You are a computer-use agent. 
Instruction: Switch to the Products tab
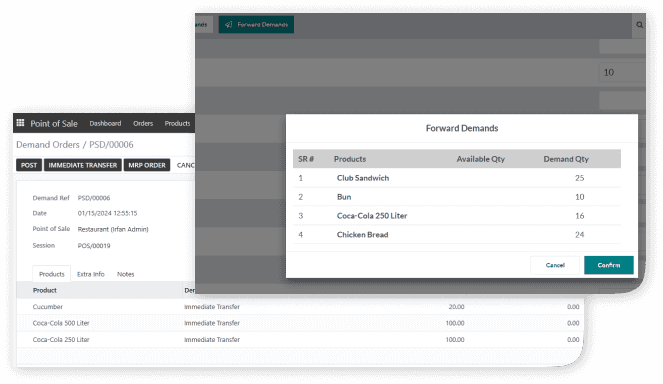click(52, 274)
